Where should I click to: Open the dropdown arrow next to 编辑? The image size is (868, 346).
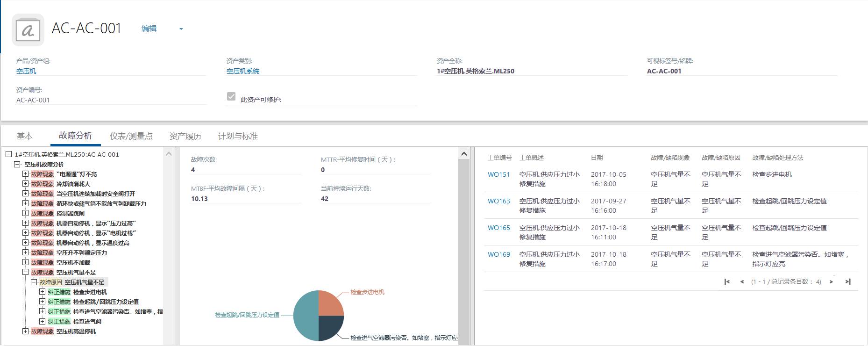pyautogui.click(x=181, y=29)
